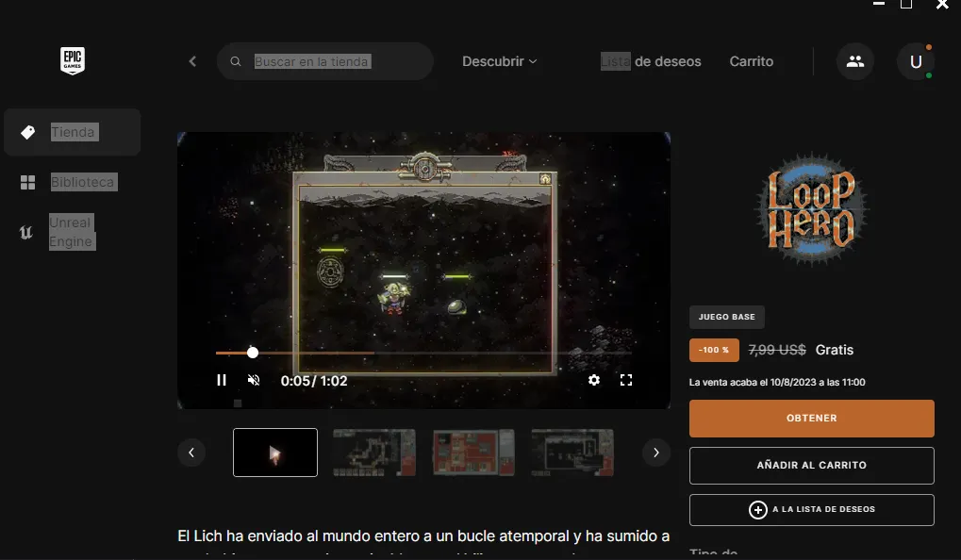Go back with the left arrow
Viewport: 961px width, 560px height.
[192, 61]
